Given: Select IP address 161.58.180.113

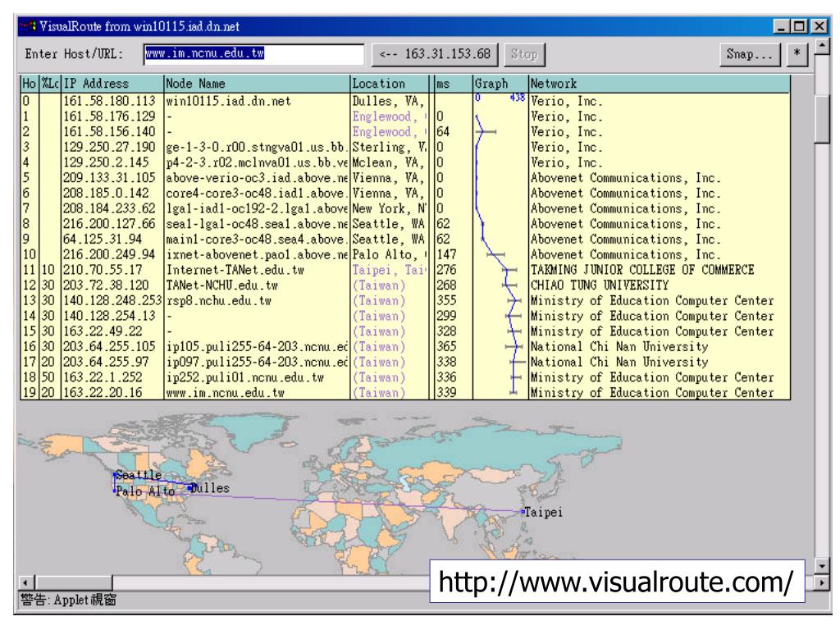Looking at the screenshot, I should point(109,101).
